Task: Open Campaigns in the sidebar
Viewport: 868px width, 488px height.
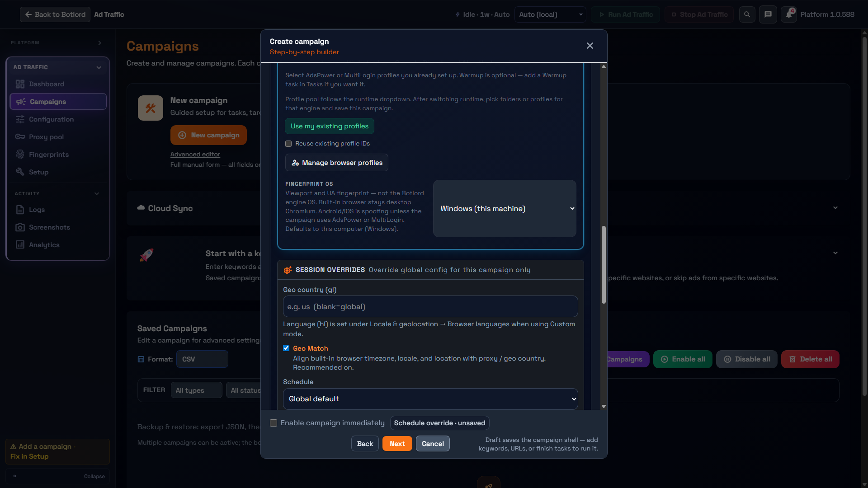Action: 58,102
